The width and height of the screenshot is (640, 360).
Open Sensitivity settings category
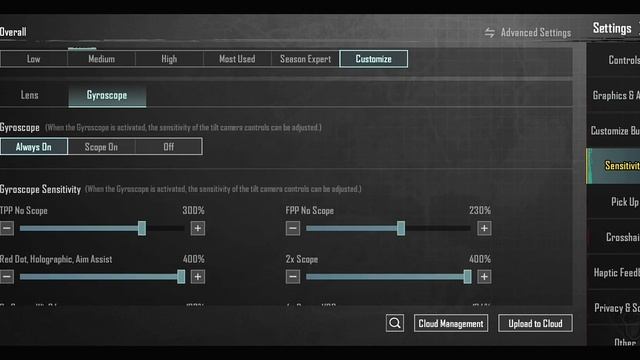[613, 166]
